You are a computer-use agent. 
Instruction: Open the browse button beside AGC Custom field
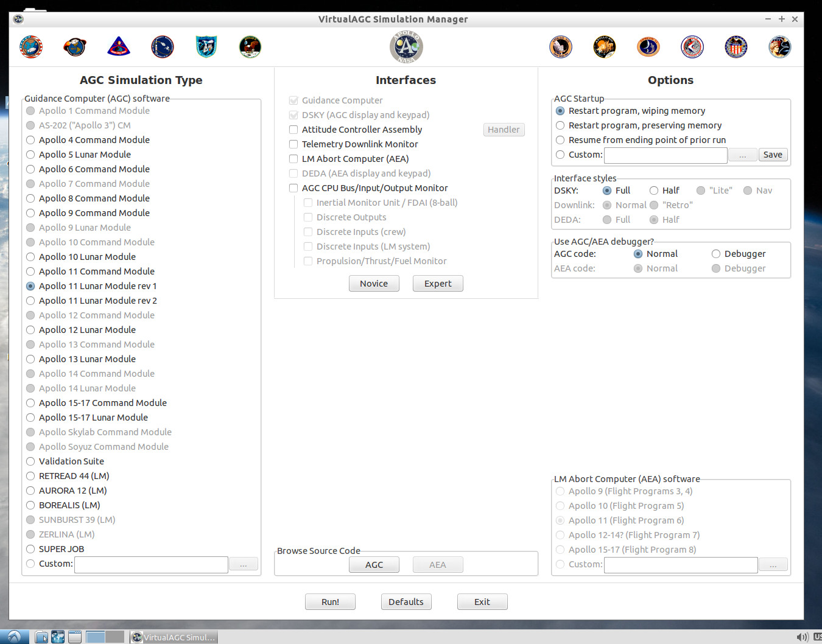(x=244, y=564)
